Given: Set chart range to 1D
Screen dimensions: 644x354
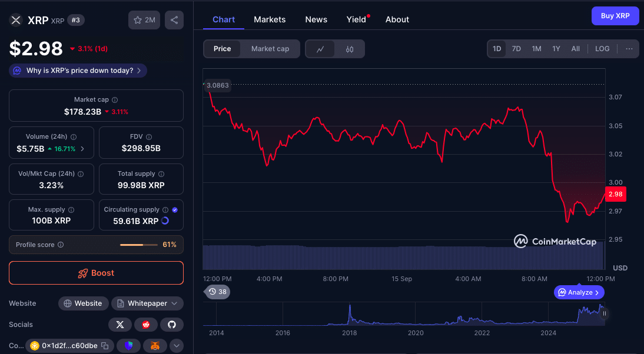Looking at the screenshot, I should pyautogui.click(x=497, y=49).
